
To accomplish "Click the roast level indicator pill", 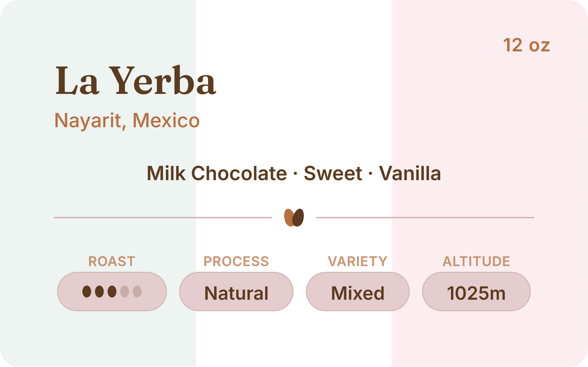I will pyautogui.click(x=112, y=292).
